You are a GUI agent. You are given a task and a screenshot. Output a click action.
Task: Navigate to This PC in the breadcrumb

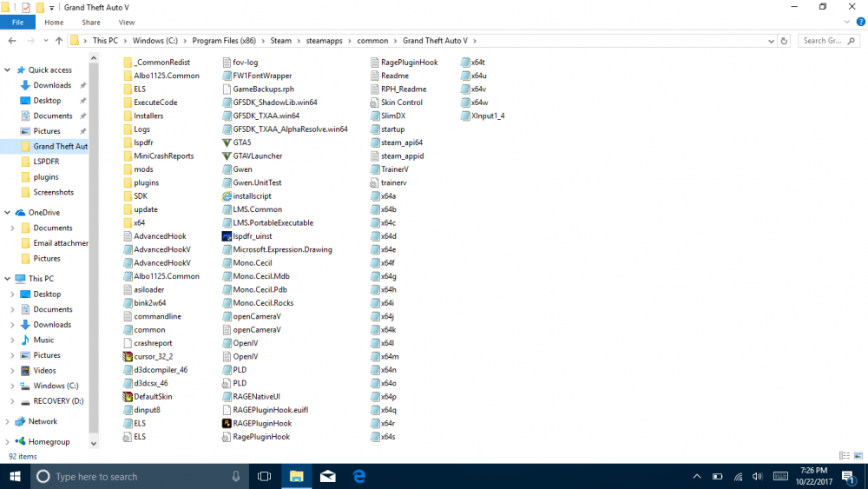point(105,41)
